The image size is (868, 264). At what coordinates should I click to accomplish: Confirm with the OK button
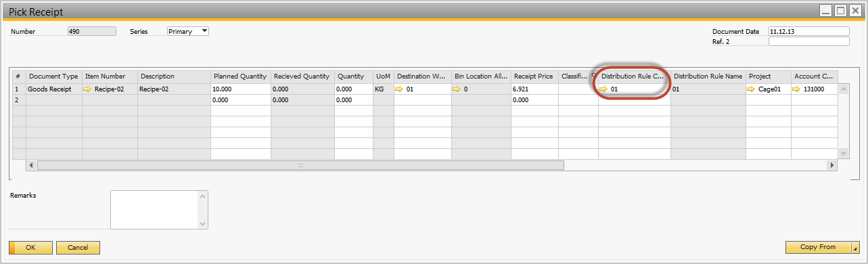pyautogui.click(x=30, y=248)
